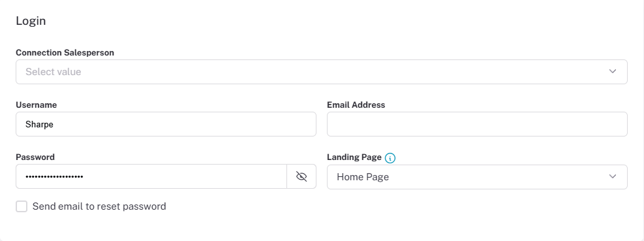Click the "Select value" placeholder text

click(x=54, y=72)
